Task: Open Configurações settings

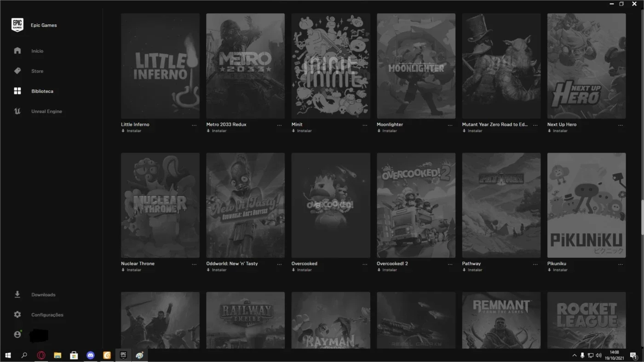Action: pyautogui.click(x=47, y=315)
